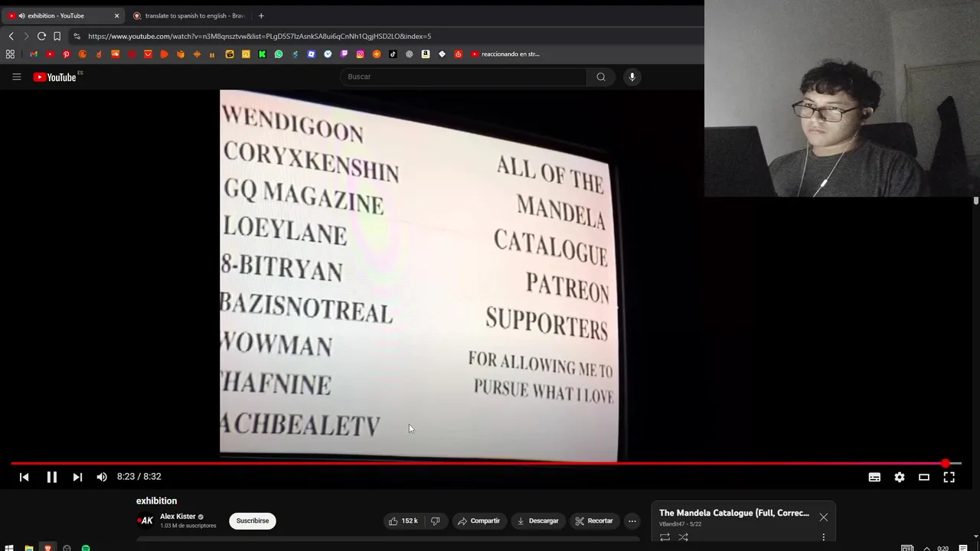Open Twitch bookmark icon
Screen dimensions: 980x551
pyautogui.click(x=344, y=54)
